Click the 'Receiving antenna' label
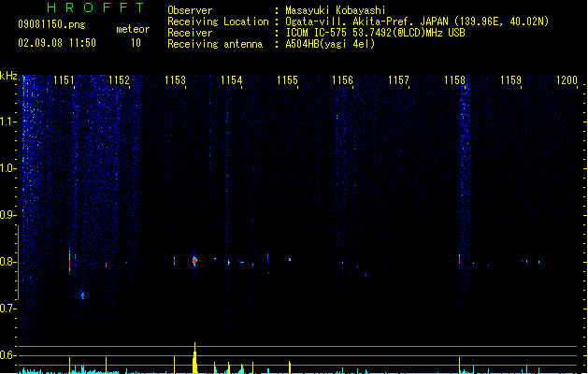 (x=215, y=44)
